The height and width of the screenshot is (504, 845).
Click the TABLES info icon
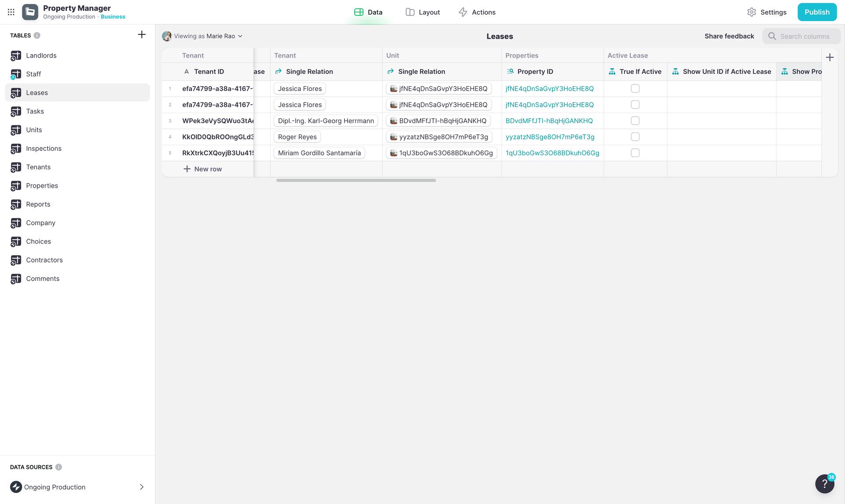pyautogui.click(x=37, y=36)
